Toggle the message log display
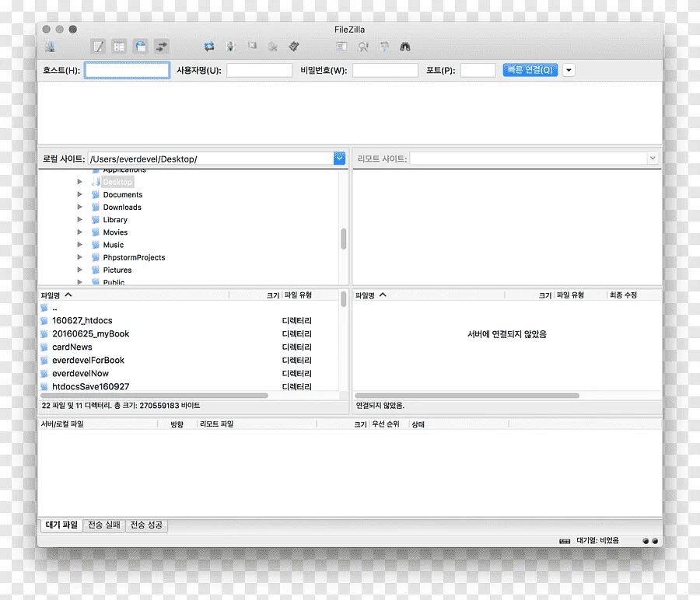This screenshot has width=700, height=600. click(98, 47)
